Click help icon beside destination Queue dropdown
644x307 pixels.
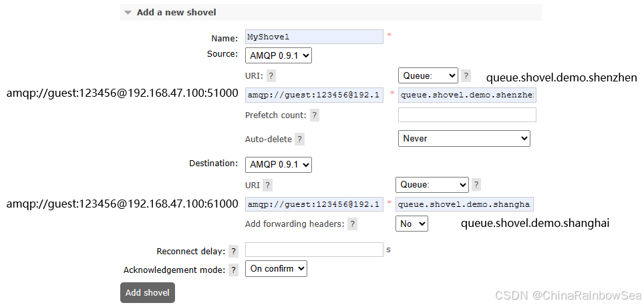(476, 185)
